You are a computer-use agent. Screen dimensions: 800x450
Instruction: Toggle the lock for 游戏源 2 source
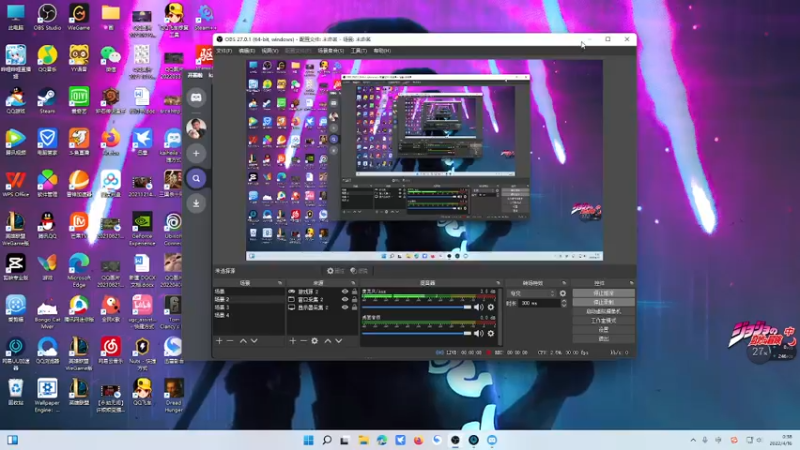click(354, 291)
